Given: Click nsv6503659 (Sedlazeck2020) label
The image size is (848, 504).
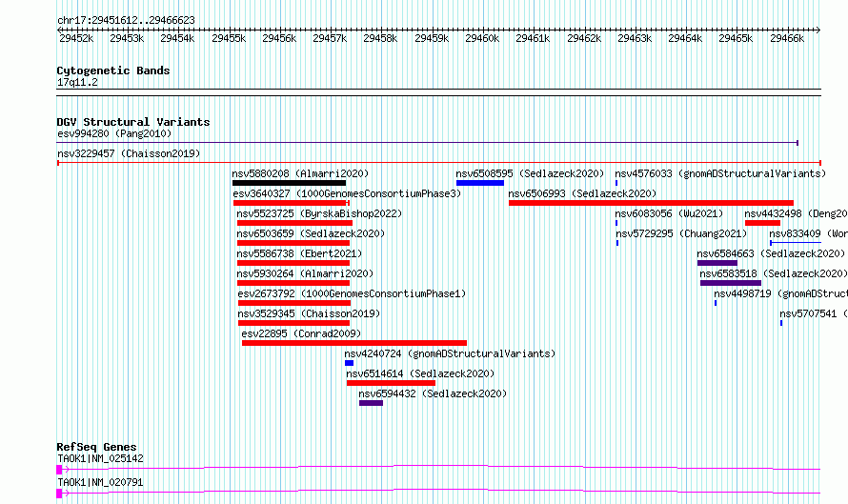Looking at the screenshot, I should [x=311, y=233].
